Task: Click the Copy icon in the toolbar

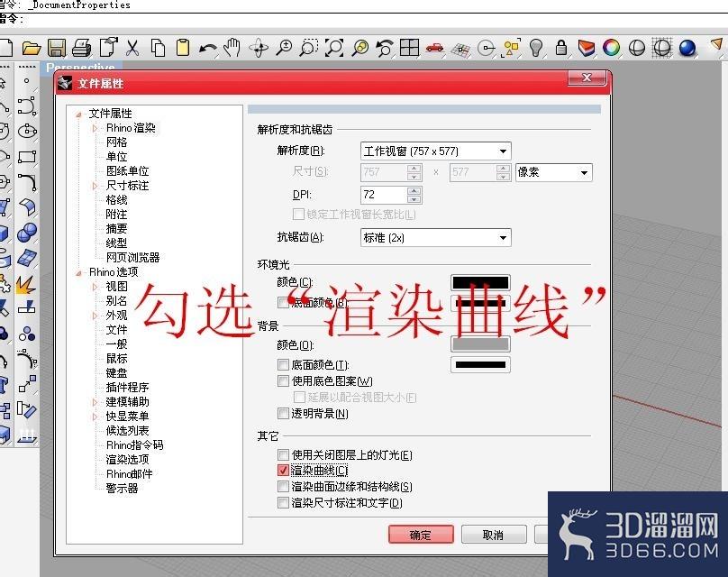Action: click(159, 48)
